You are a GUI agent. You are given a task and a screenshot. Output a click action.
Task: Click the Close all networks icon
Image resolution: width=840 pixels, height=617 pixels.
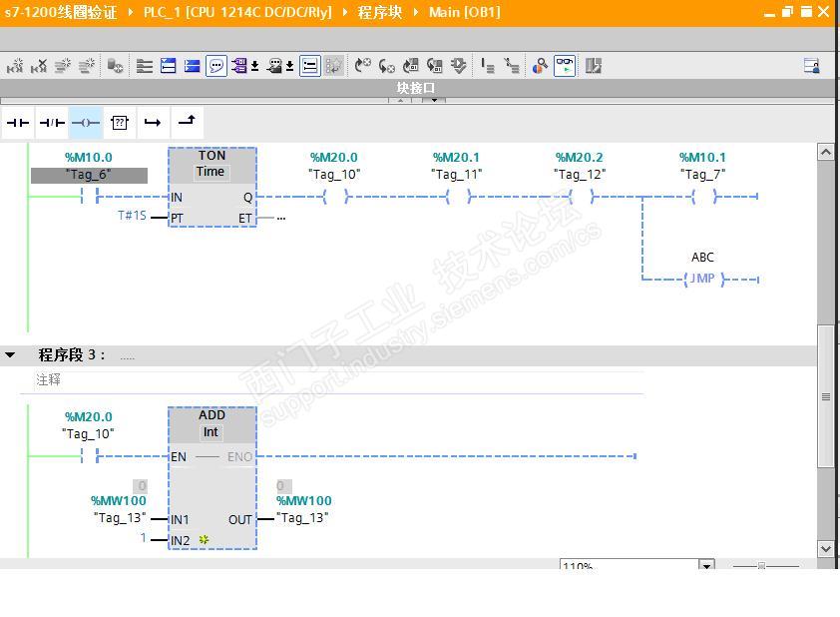point(169,66)
